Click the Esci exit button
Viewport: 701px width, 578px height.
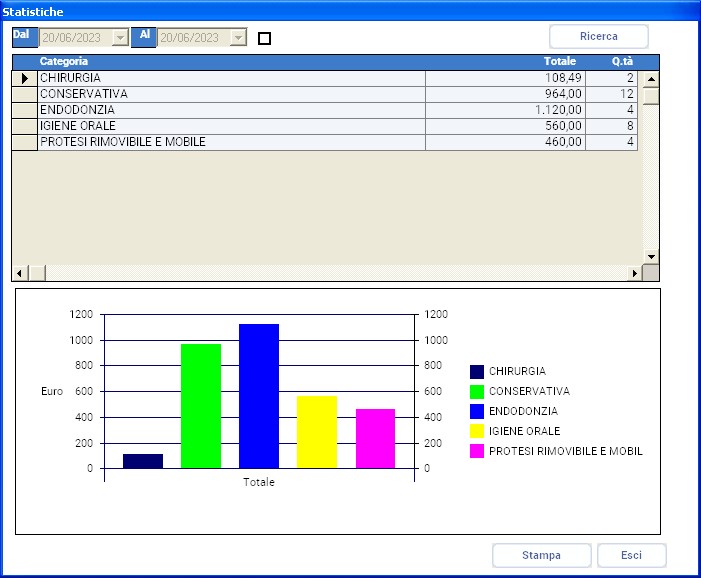(x=631, y=556)
